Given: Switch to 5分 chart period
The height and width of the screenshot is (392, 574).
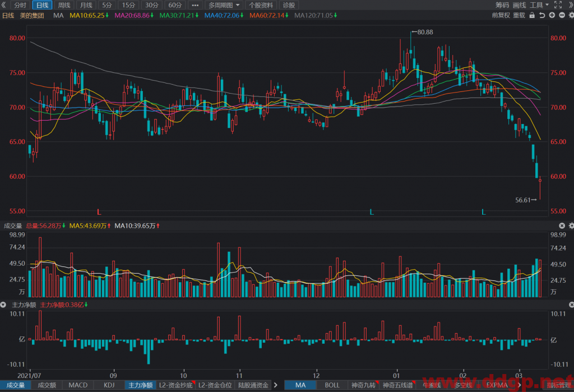Looking at the screenshot, I should pos(107,5).
